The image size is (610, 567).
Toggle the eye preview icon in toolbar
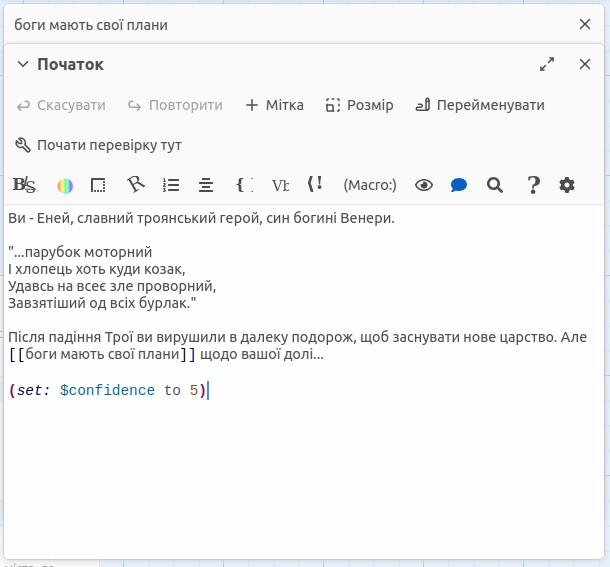coord(424,185)
